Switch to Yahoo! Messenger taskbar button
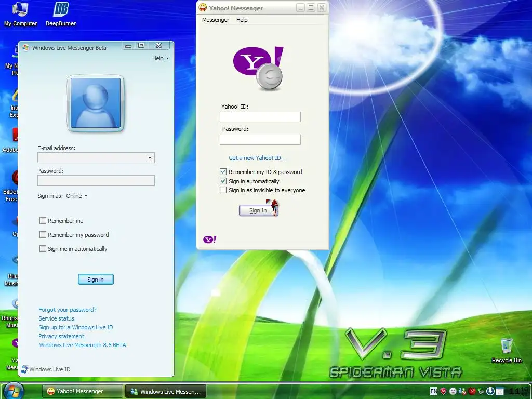 82,391
